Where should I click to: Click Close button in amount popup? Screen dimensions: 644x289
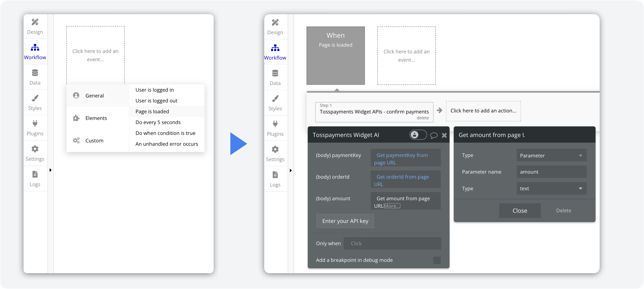[x=520, y=210]
